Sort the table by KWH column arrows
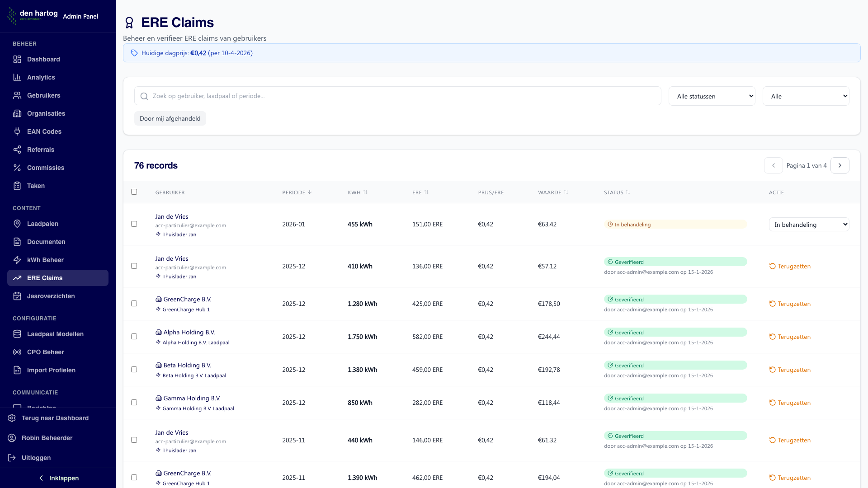Screen dimensions: 868x488 [x=365, y=192]
